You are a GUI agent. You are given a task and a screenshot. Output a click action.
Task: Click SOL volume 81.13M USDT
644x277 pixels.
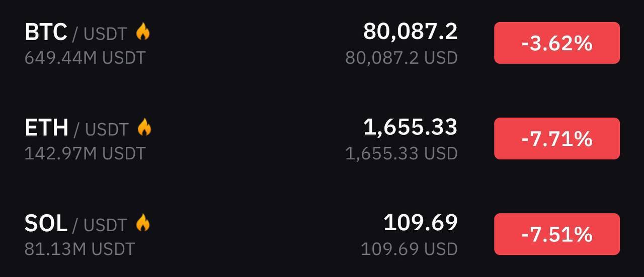click(79, 249)
